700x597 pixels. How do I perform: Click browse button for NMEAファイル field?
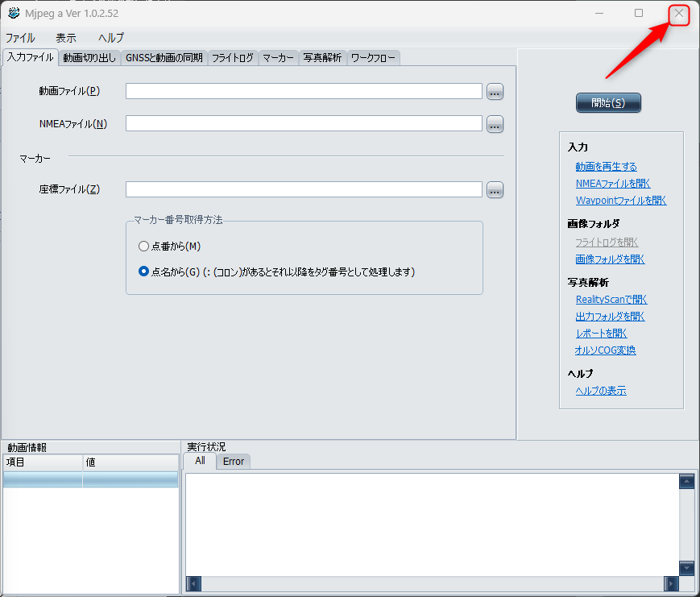[x=495, y=124]
